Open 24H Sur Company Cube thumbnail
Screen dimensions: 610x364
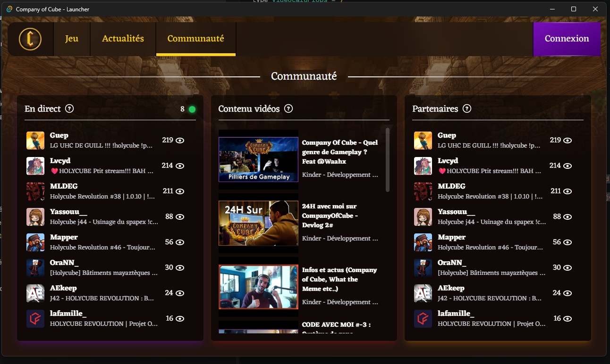tap(258, 223)
